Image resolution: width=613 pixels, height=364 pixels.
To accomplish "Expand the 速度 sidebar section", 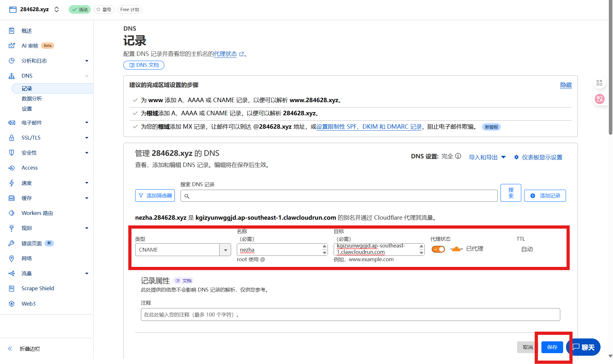I will point(87,183).
